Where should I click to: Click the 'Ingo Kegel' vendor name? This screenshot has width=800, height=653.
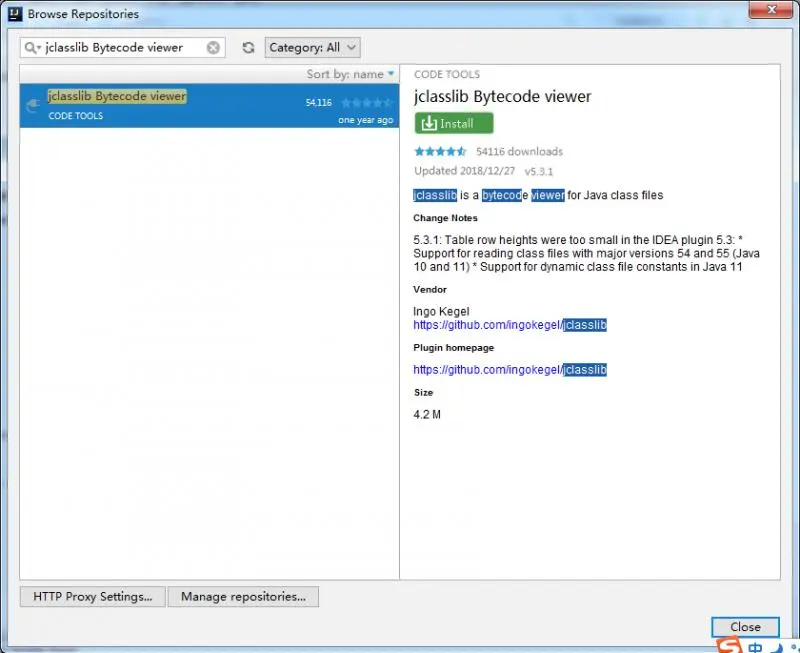point(441,312)
